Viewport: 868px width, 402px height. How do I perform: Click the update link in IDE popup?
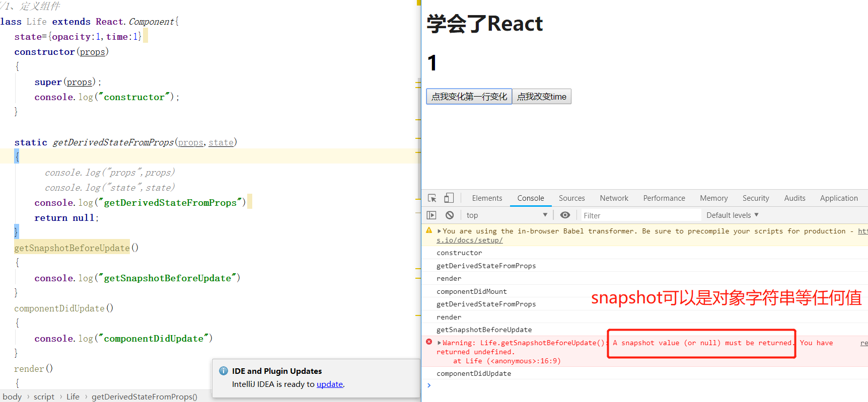tap(330, 384)
